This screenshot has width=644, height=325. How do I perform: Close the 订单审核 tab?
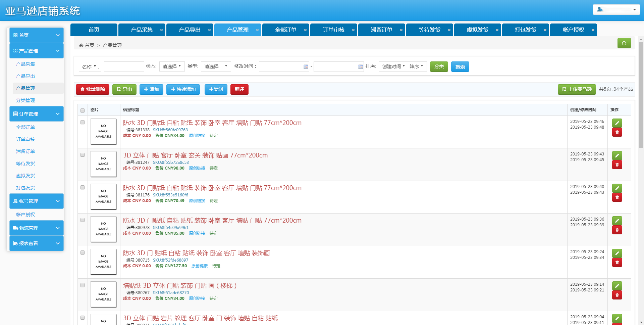(x=353, y=30)
